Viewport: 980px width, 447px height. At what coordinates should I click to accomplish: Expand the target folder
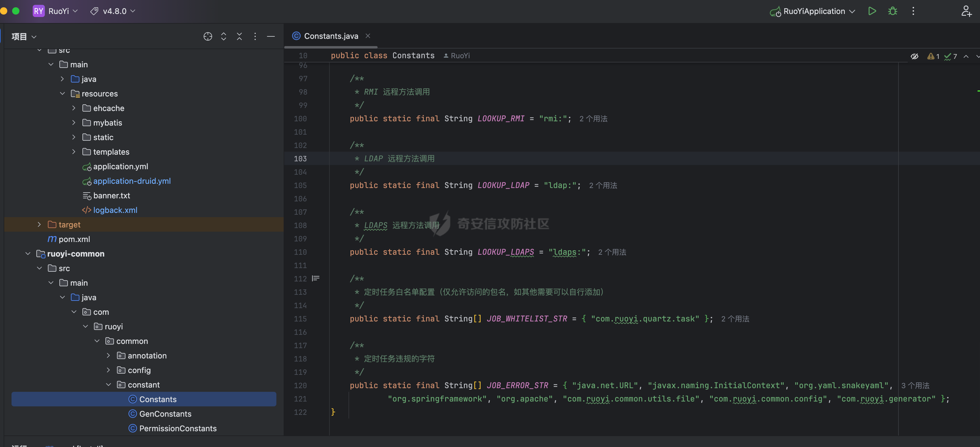click(x=39, y=225)
